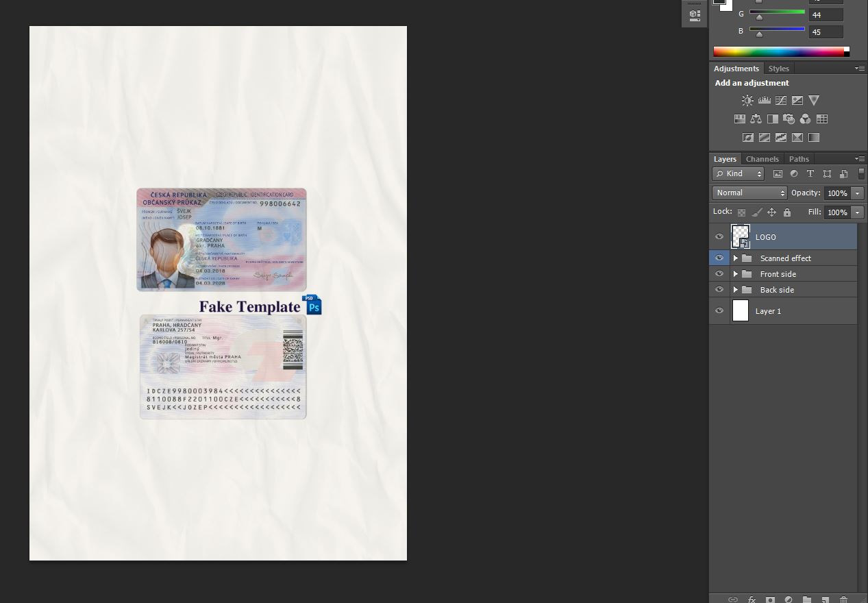Filter layers by type (T) icon
The width and height of the screenshot is (868, 603).
click(810, 174)
